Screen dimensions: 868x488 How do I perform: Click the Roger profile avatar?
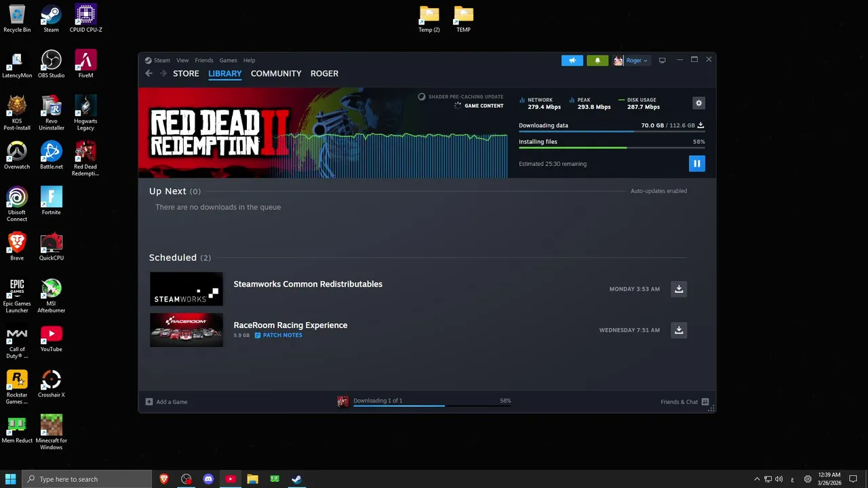(618, 60)
